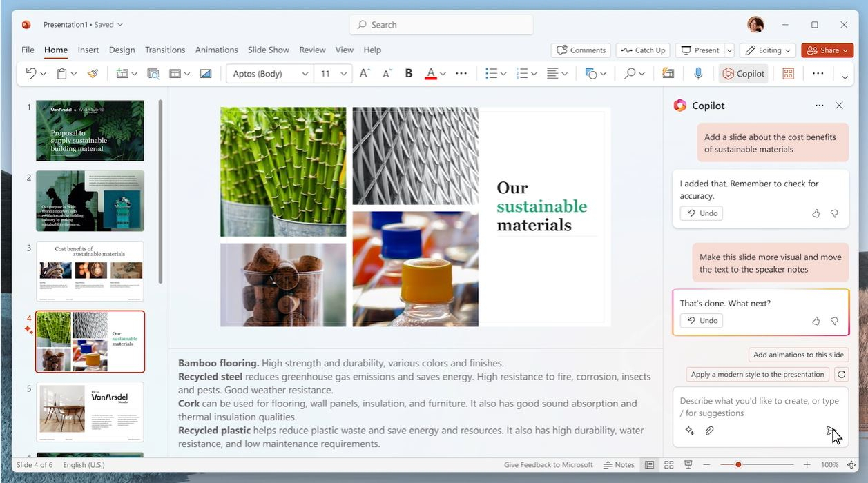Attach a file with paperclip icon

709,431
